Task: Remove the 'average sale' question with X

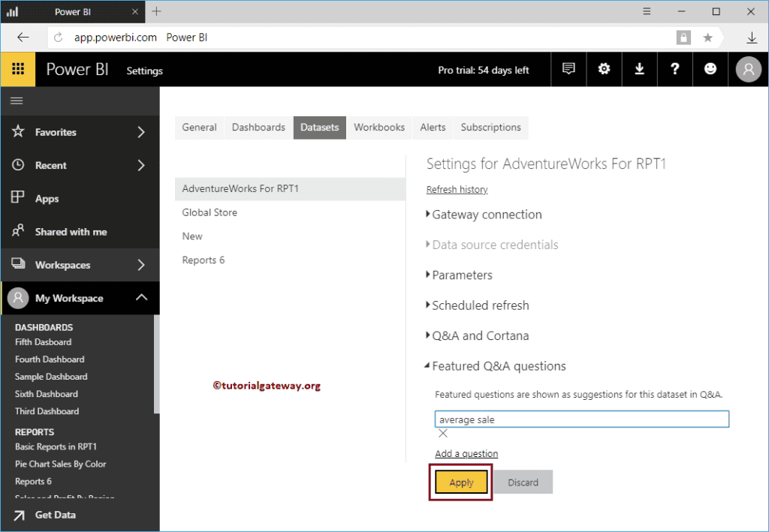Action: click(443, 434)
